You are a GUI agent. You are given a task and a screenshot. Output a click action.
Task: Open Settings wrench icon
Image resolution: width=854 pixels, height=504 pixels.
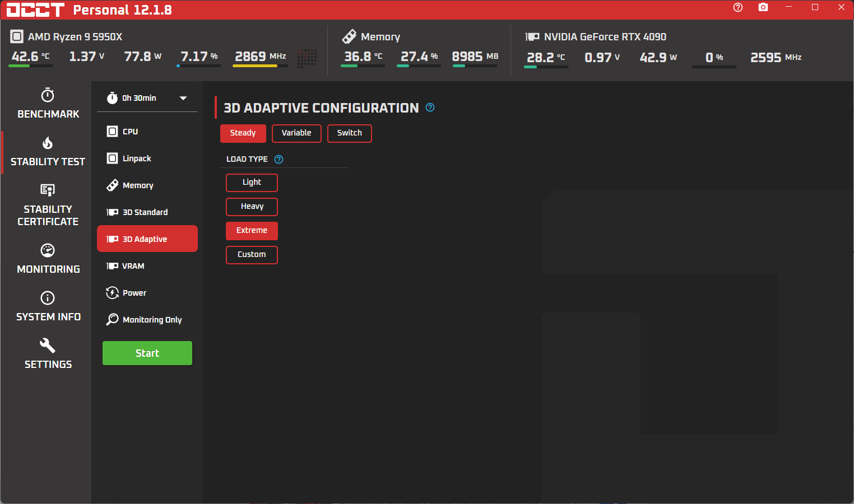pyautogui.click(x=48, y=345)
